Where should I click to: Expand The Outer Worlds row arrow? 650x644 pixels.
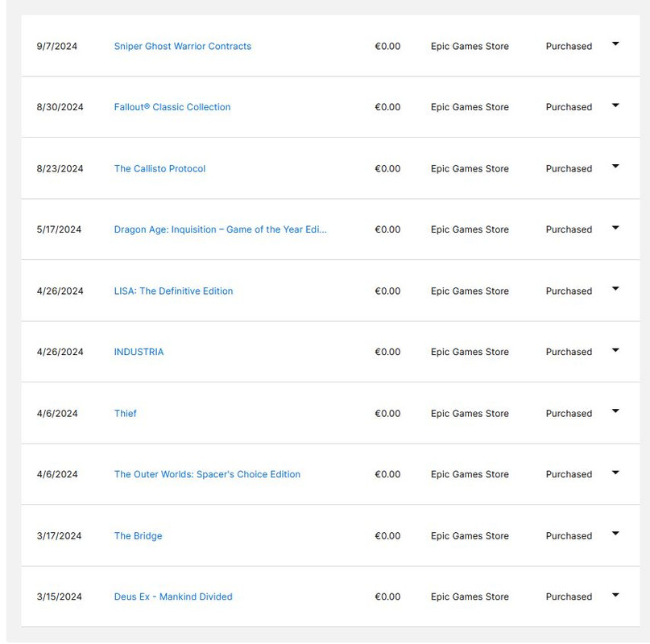pyautogui.click(x=615, y=472)
